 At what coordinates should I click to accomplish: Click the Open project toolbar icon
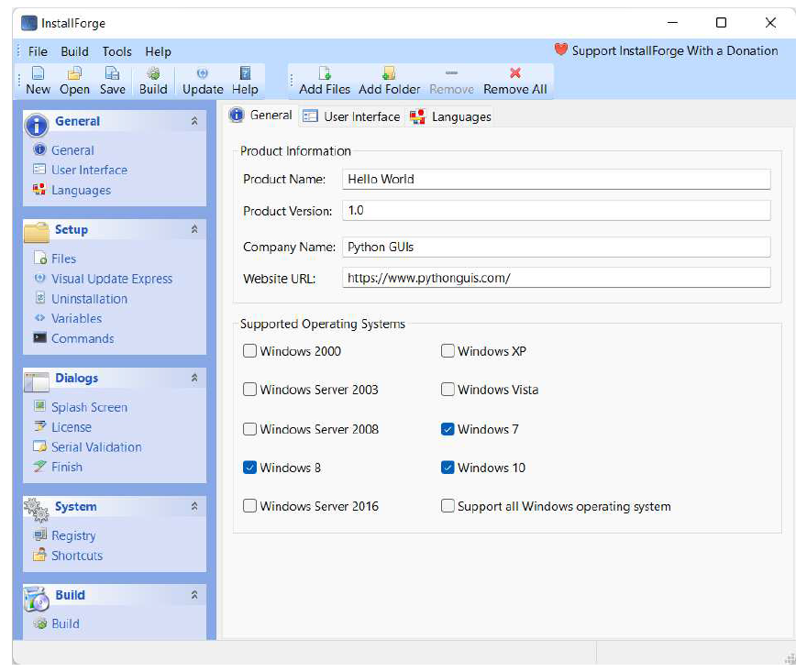pyautogui.click(x=74, y=74)
